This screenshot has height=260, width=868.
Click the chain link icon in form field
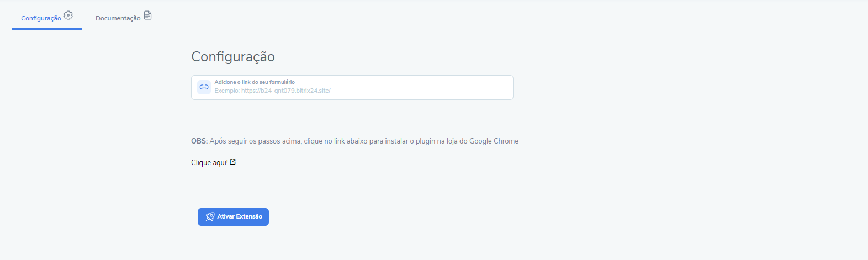pyautogui.click(x=204, y=87)
